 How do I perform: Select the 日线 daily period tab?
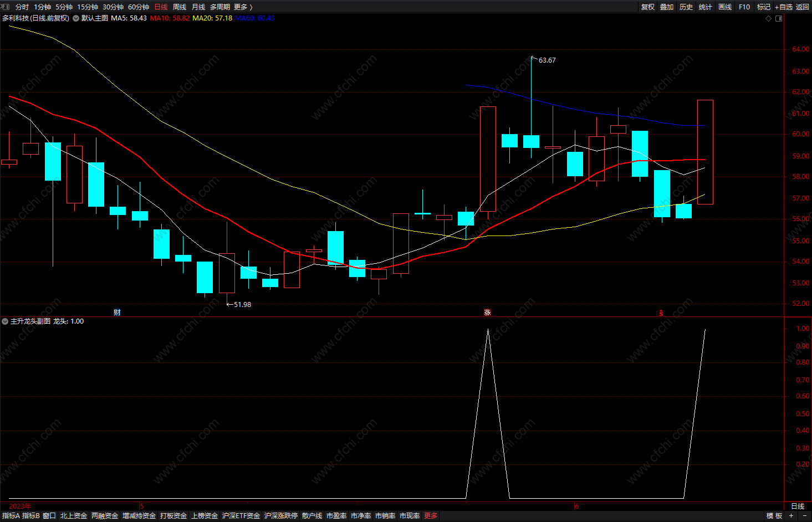(x=161, y=7)
